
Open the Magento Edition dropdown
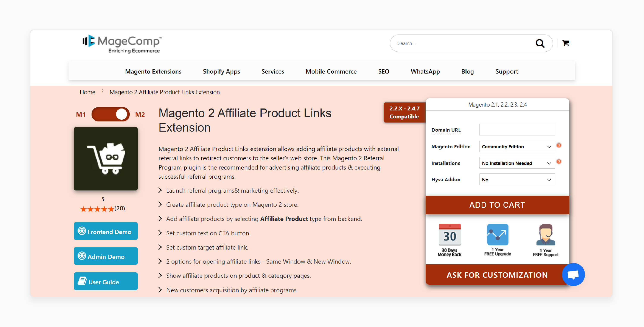[x=517, y=146]
